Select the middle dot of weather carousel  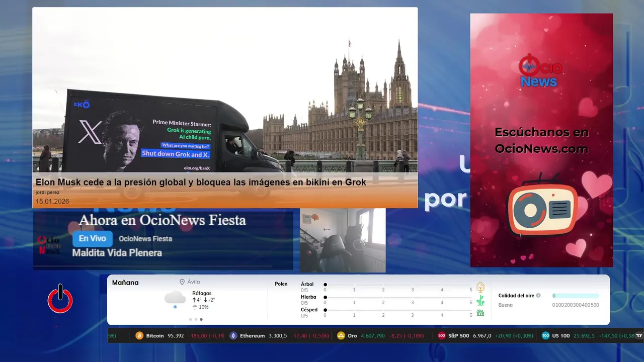pyautogui.click(x=196, y=319)
